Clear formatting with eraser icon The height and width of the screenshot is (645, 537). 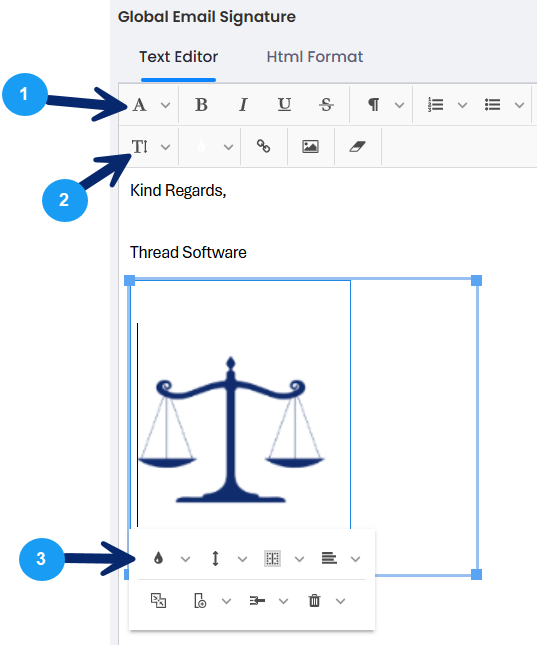click(x=357, y=146)
